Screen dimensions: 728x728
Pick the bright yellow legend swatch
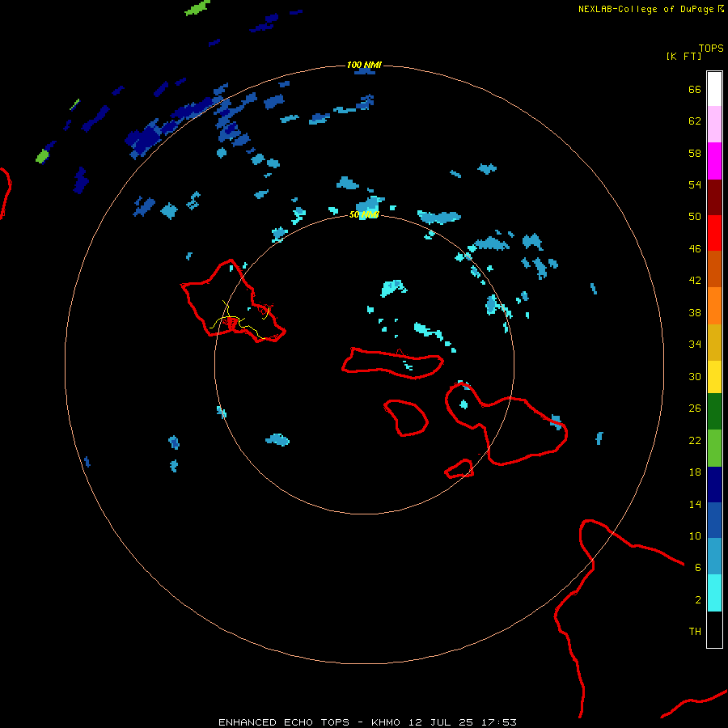[714, 377]
